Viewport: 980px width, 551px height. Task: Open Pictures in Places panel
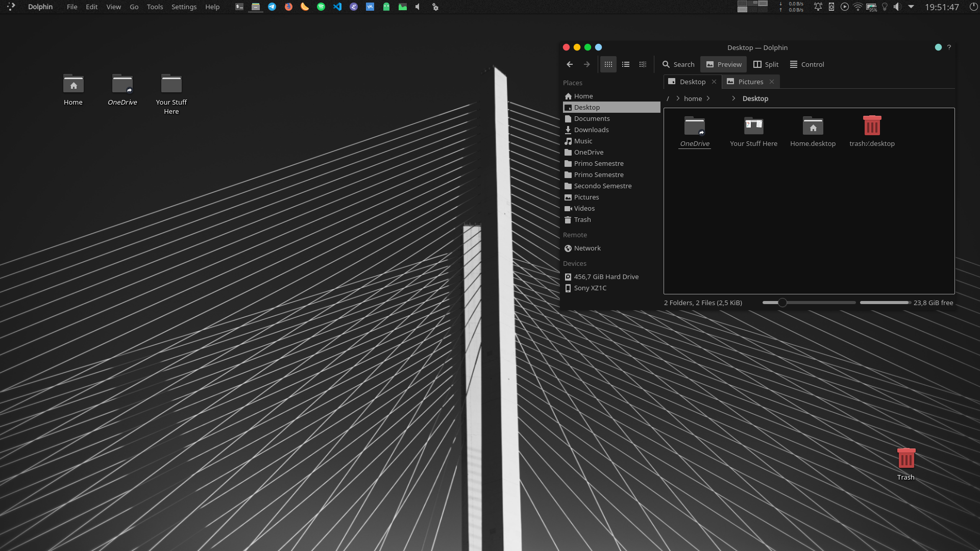pyautogui.click(x=611, y=197)
